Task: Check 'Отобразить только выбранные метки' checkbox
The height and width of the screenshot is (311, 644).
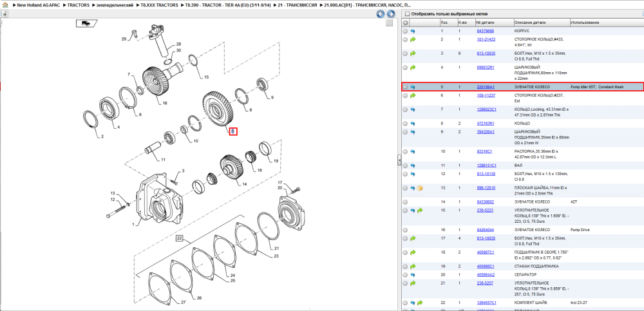Action: tap(407, 14)
